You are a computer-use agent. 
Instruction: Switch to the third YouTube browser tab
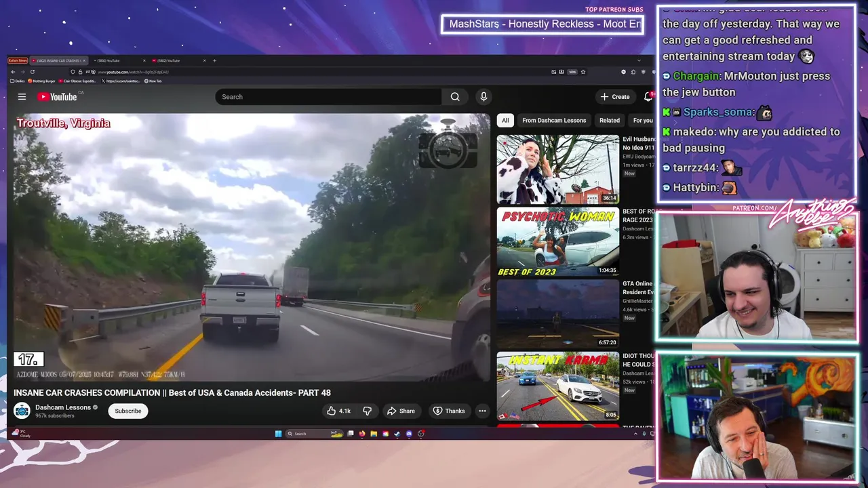coord(179,60)
